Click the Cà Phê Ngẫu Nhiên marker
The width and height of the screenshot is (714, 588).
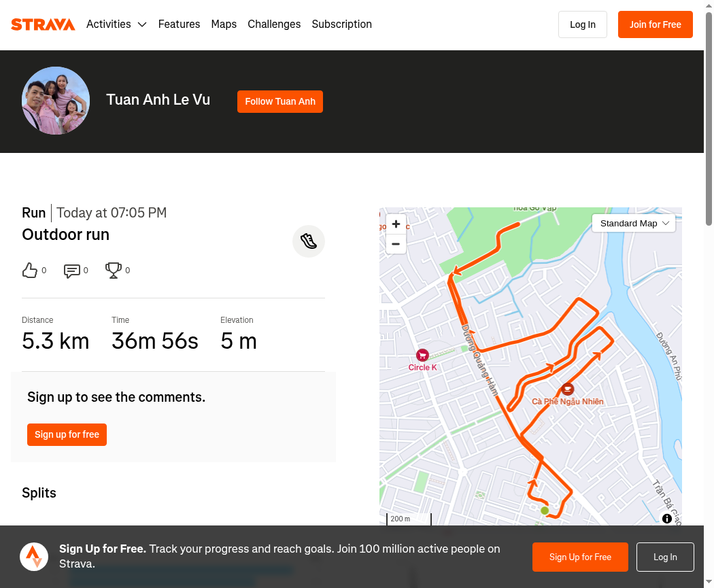(x=567, y=389)
